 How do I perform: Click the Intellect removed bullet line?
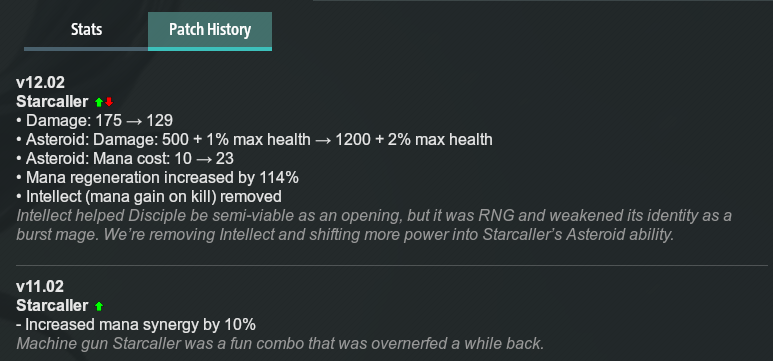(149, 196)
